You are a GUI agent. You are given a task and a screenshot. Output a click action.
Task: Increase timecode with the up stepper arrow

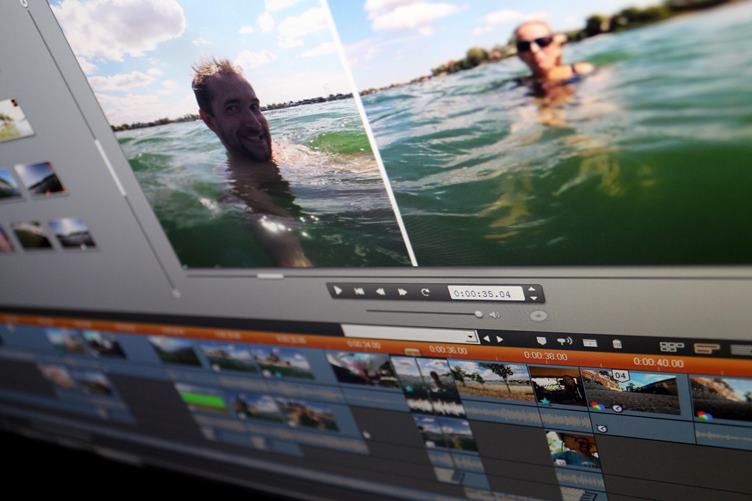pos(531,289)
